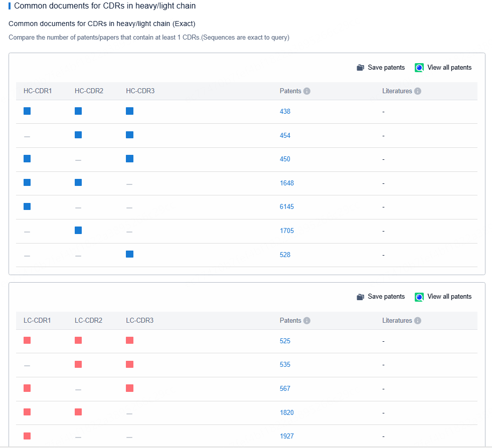Click the LC-CDR3 column header
The width and height of the screenshot is (492, 448).
pos(139,321)
